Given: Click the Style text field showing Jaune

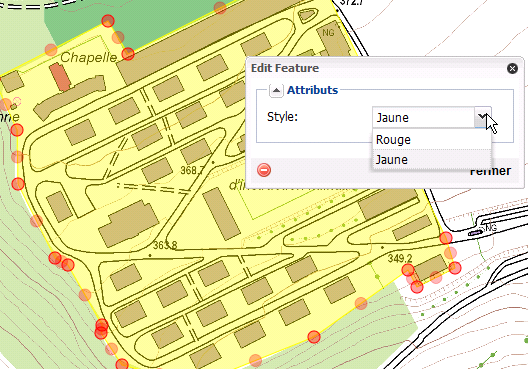Looking at the screenshot, I should click(x=424, y=118).
